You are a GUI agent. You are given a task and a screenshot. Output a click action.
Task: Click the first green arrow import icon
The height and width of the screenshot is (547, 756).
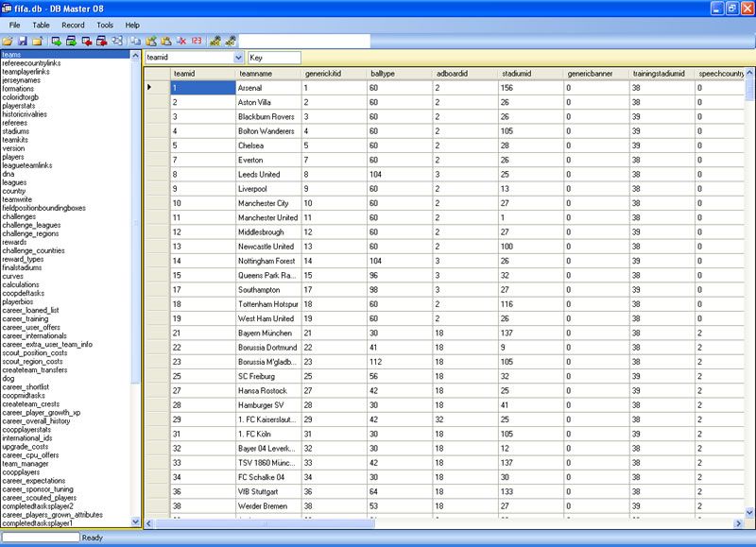(57, 42)
